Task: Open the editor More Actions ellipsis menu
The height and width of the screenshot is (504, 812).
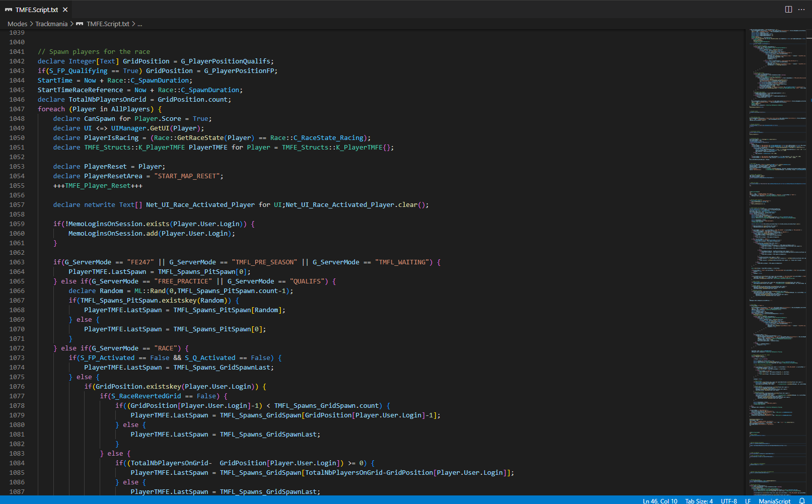Action: click(801, 10)
